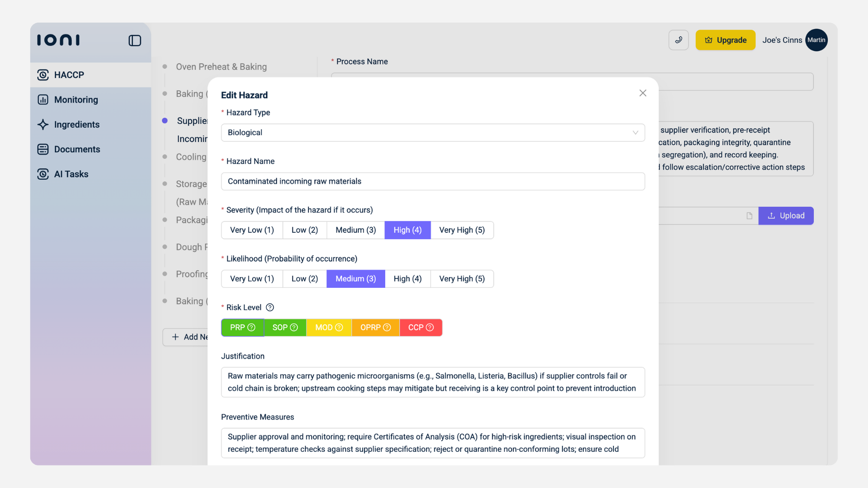The height and width of the screenshot is (488, 868).
Task: Choose the OPRP risk level
Action: click(375, 328)
